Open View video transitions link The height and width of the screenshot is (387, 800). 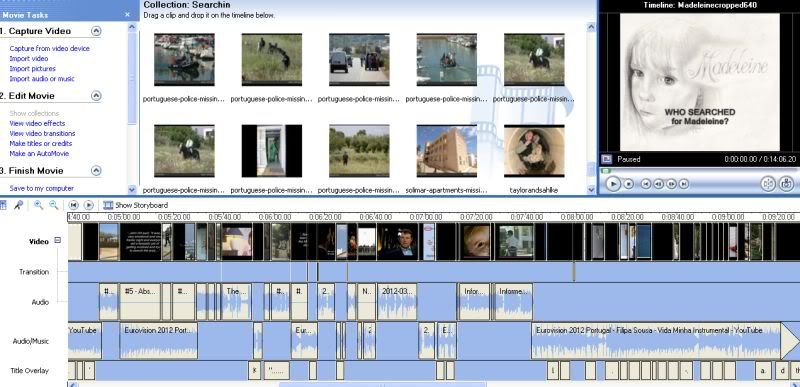(42, 134)
